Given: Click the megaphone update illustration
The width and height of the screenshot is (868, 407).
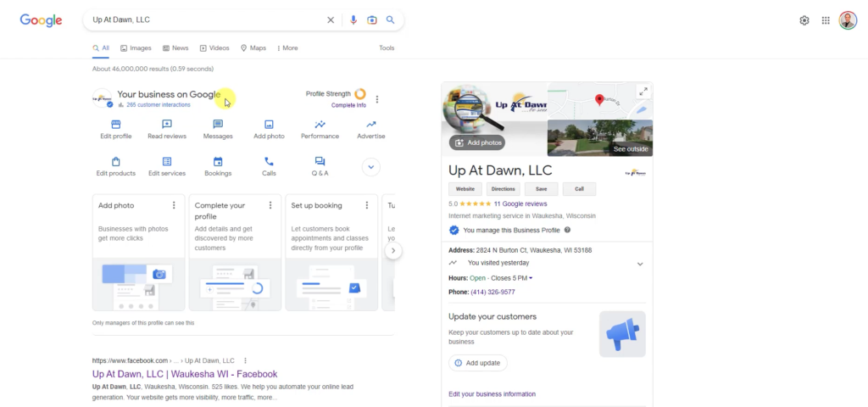Looking at the screenshot, I should [x=622, y=334].
